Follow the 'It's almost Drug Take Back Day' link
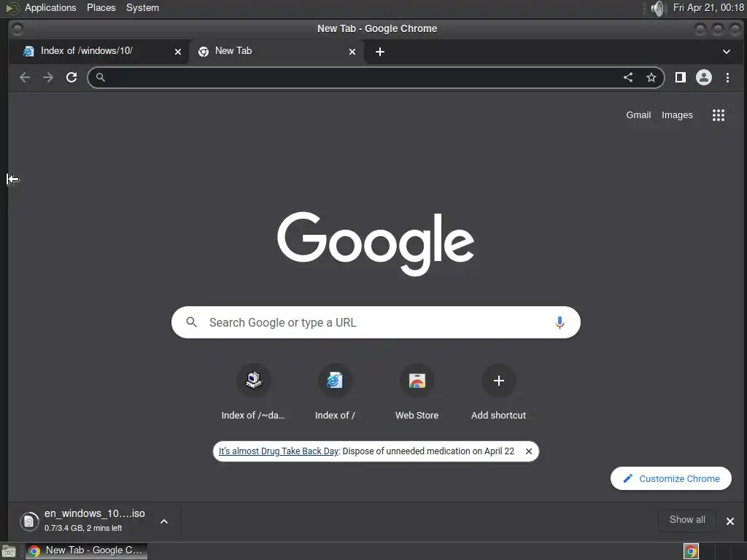The width and height of the screenshot is (747, 560). tap(278, 451)
